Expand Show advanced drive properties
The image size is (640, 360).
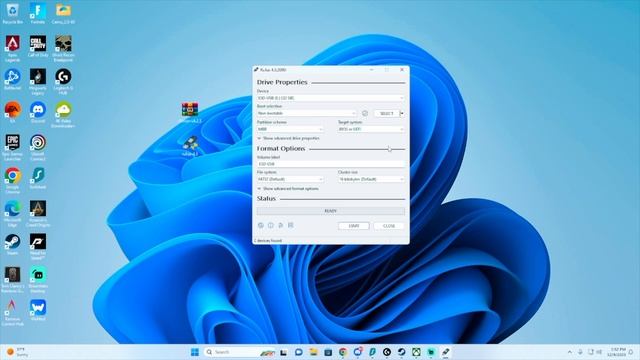point(289,138)
